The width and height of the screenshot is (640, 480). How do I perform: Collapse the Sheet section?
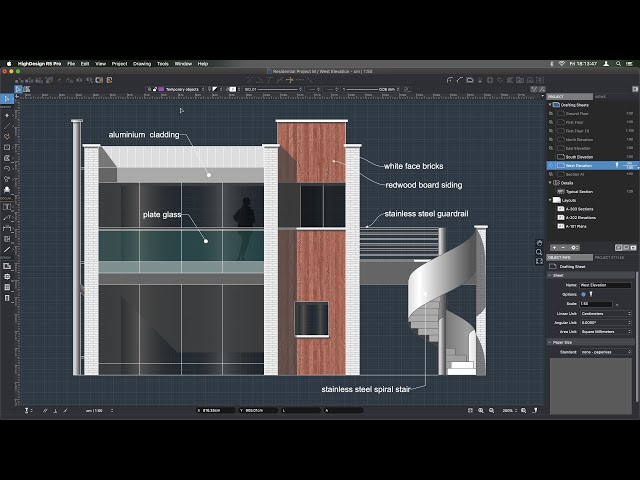550,276
